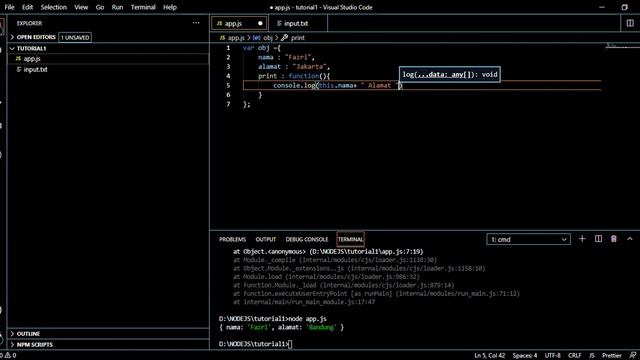
Task: Click Spaces: 4 indentation setting
Action: coord(525,355)
